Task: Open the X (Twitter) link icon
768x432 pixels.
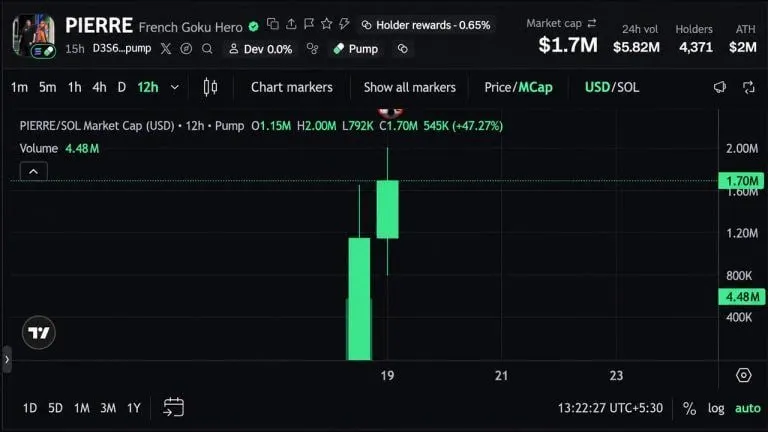Action: [166, 48]
